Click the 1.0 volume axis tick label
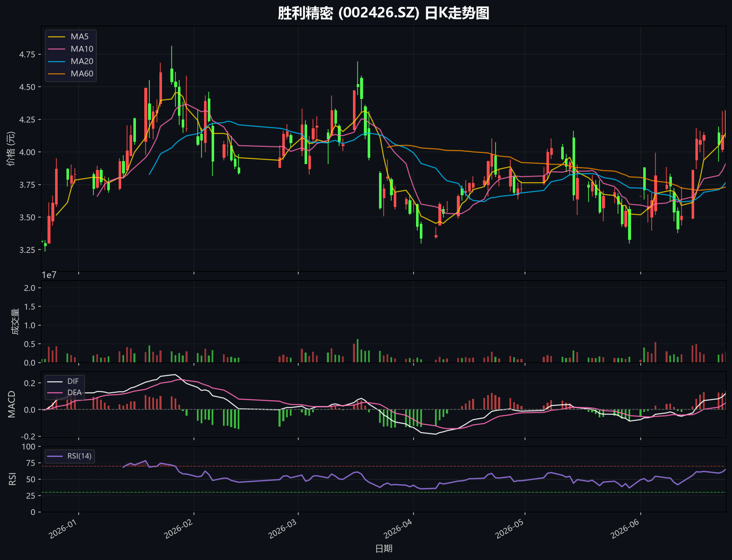 point(30,326)
